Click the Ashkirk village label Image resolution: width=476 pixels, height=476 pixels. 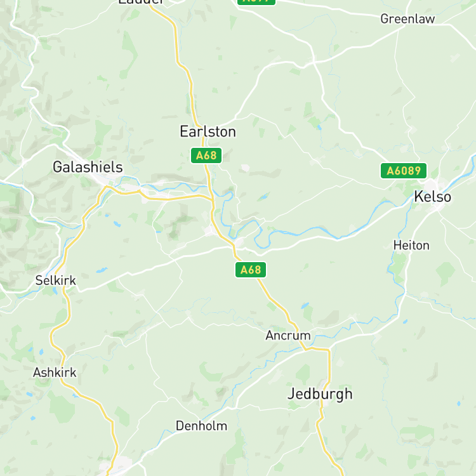coord(55,373)
